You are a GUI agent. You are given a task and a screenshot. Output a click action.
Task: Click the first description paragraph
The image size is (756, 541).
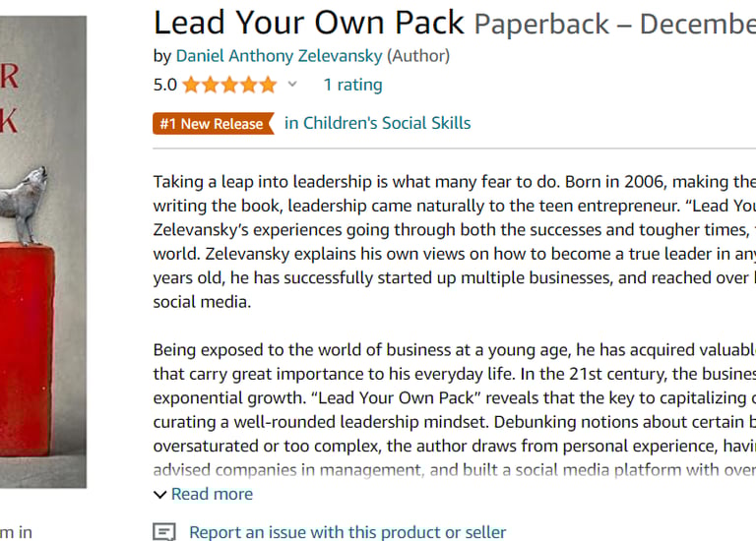[453, 242]
